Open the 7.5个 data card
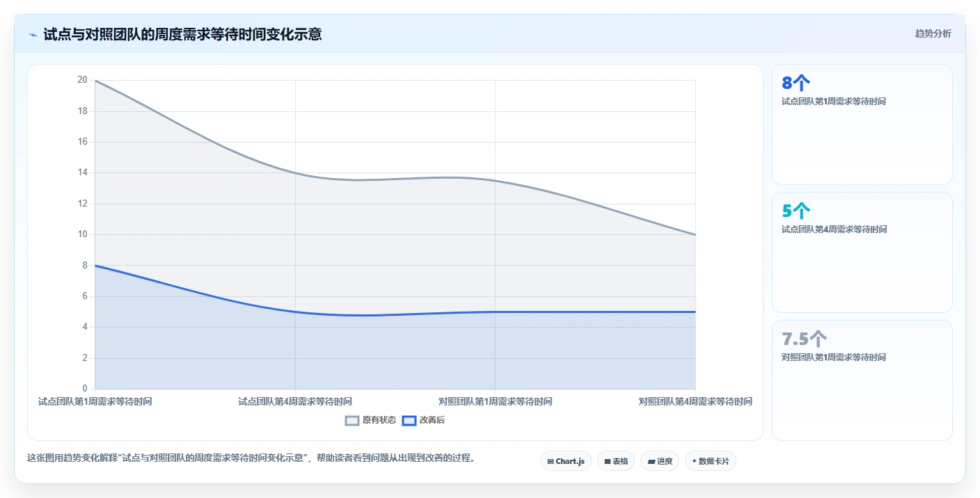 coord(862,380)
